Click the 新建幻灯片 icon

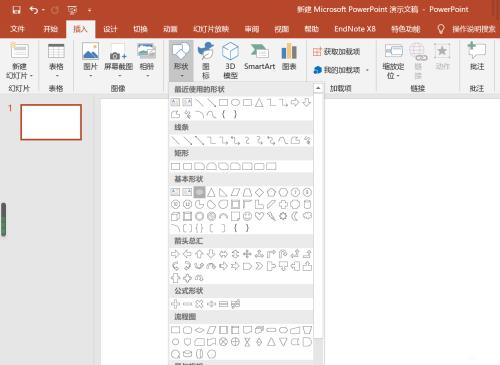[x=20, y=51]
